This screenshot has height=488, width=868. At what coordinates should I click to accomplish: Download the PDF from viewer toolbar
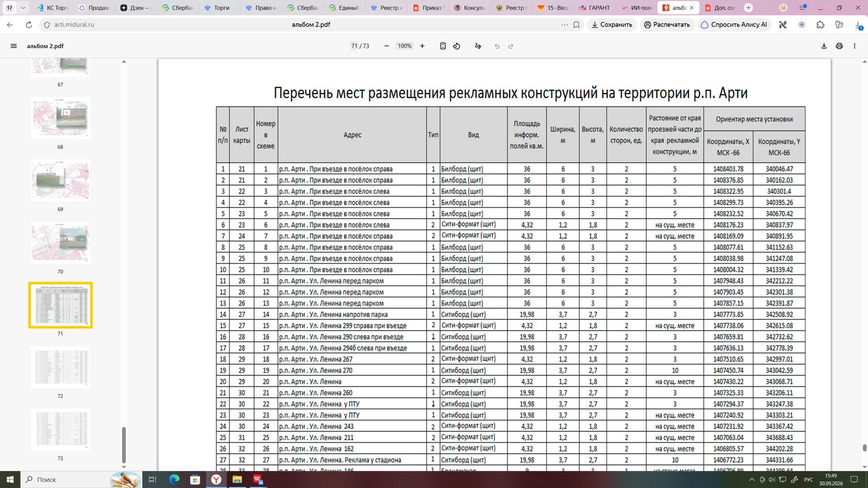[x=824, y=46]
